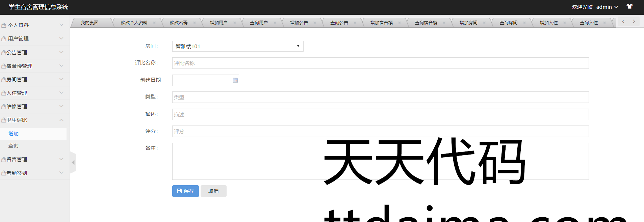Viewport: 644px width, 222px height.
Task: Close the 查询房间 tab
Action: (524, 23)
